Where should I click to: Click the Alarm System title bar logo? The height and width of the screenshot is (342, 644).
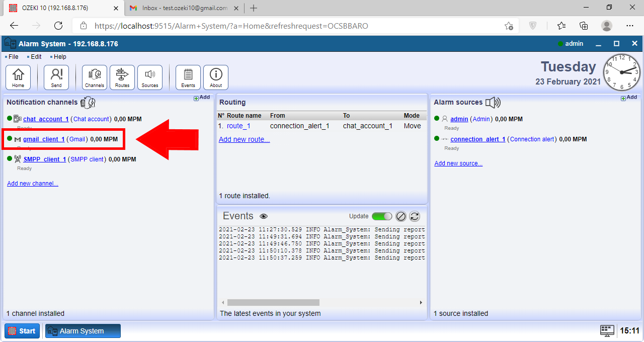click(x=10, y=44)
